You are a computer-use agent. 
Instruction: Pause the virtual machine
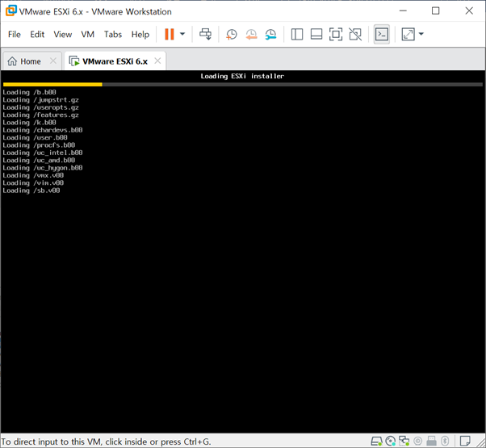pos(170,34)
